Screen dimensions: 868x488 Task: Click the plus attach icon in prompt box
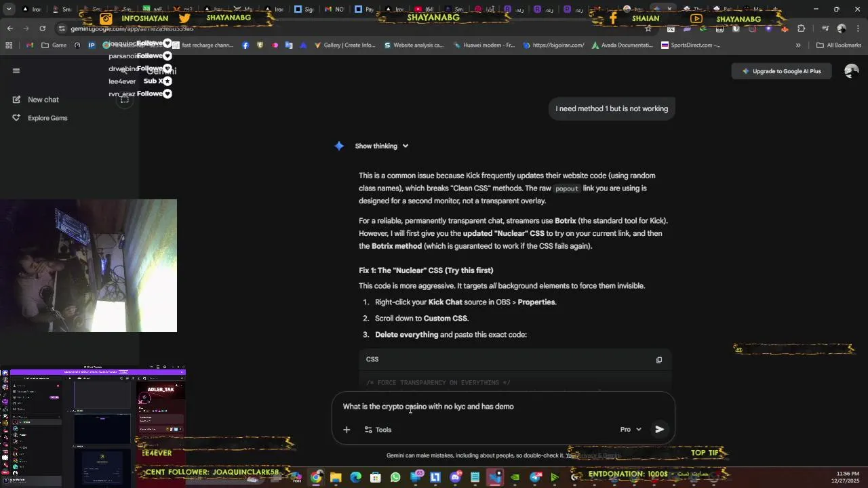[347, 430]
